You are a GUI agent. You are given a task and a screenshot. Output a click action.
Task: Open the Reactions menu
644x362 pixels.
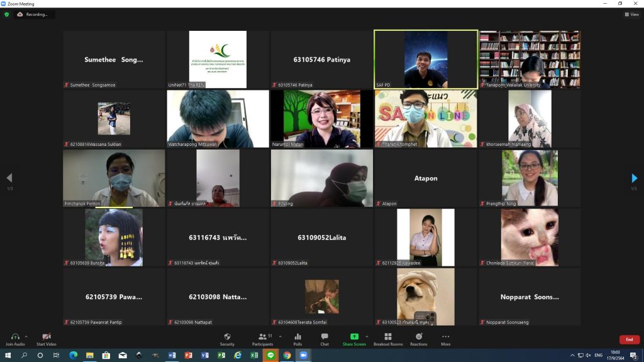click(418, 339)
